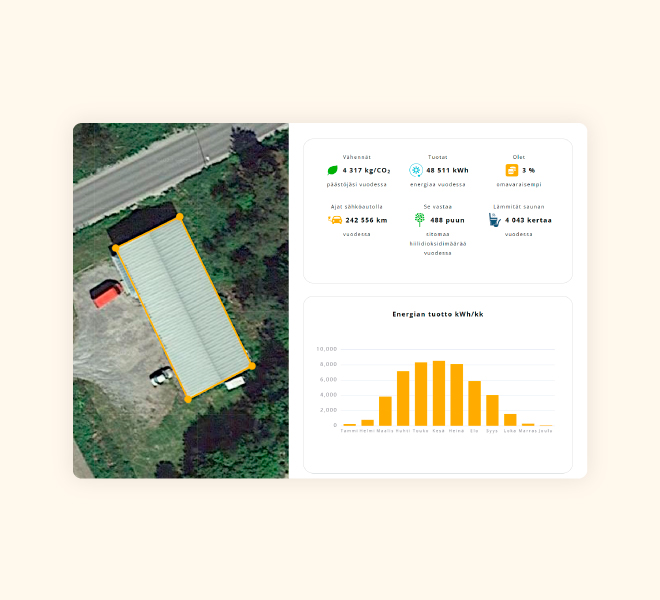Click the top corner handle of roof outline
This screenshot has height=600, width=660.
(180, 216)
